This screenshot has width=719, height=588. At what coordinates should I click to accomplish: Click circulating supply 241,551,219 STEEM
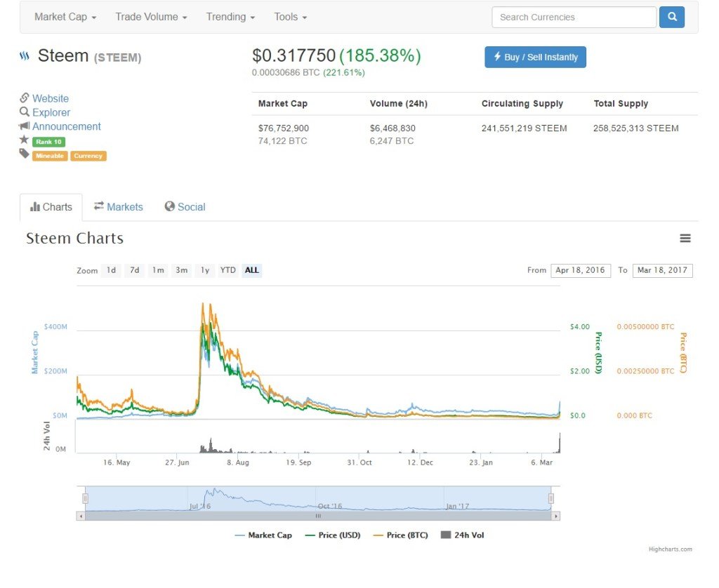(524, 128)
